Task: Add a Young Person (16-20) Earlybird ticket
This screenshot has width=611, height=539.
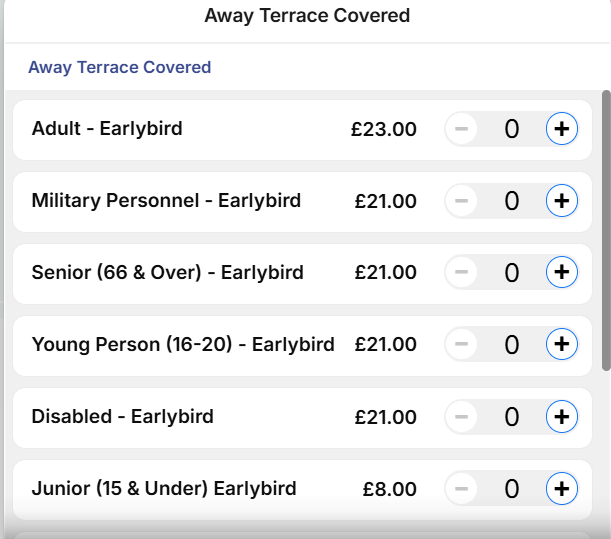Action: click(562, 345)
